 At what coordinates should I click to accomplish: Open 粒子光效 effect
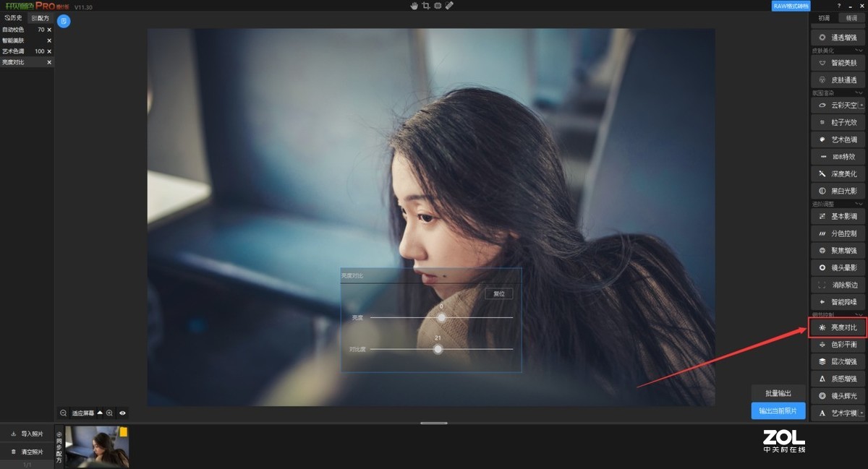[838, 123]
